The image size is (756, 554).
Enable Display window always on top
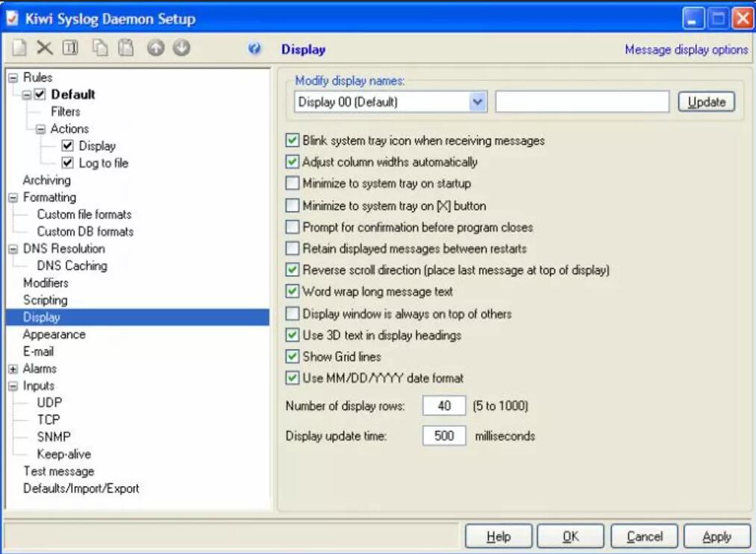click(293, 314)
